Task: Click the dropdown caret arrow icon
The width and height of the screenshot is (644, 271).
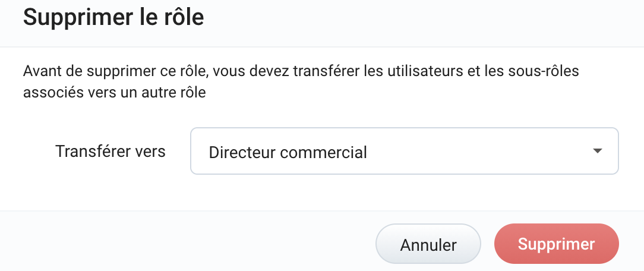Action: pyautogui.click(x=598, y=151)
